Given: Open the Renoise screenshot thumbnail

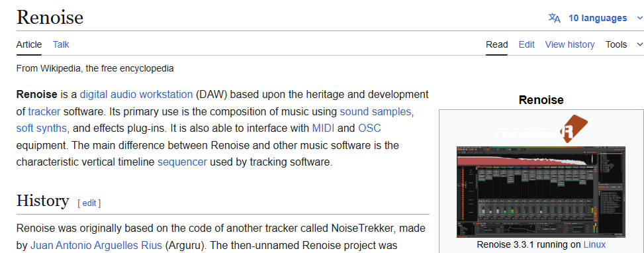Looking at the screenshot, I should point(541,191).
